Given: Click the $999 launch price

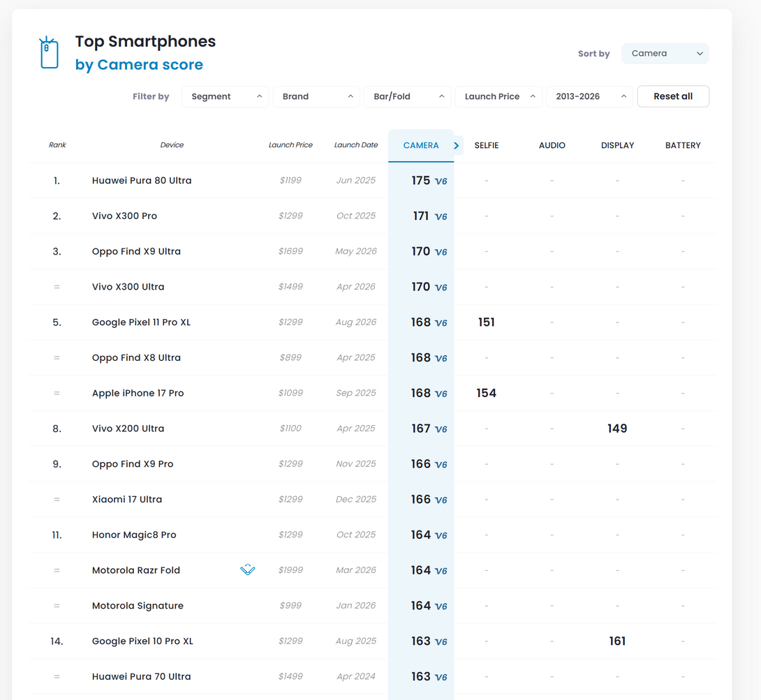Looking at the screenshot, I should (x=290, y=605).
